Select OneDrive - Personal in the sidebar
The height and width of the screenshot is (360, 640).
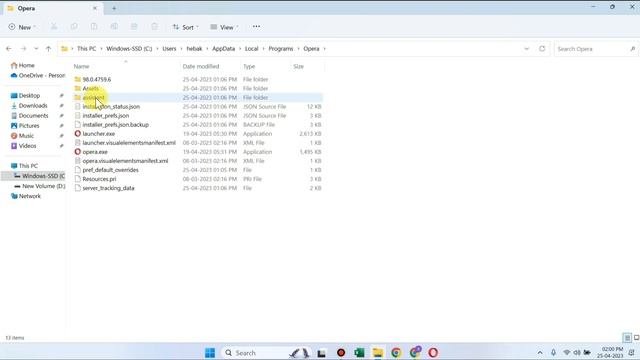click(38, 76)
